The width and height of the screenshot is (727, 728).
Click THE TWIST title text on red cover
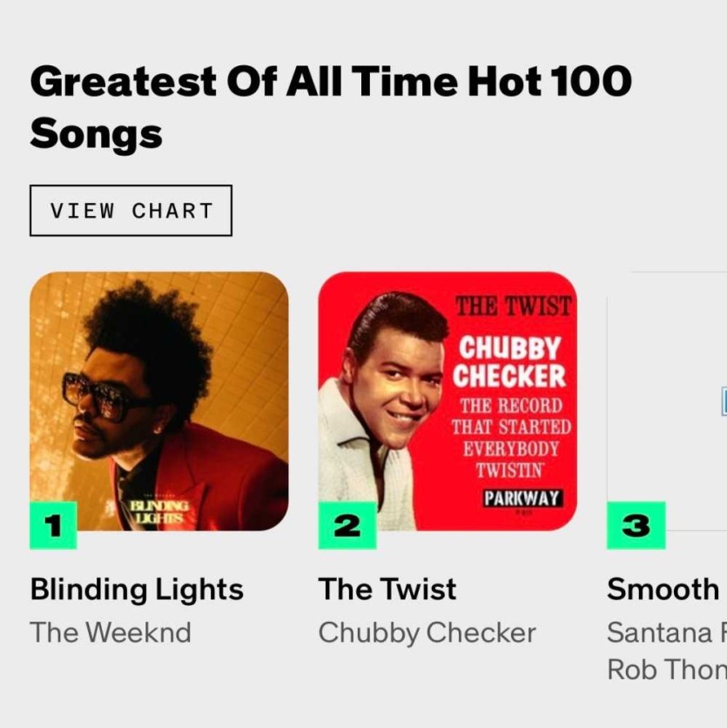(514, 307)
